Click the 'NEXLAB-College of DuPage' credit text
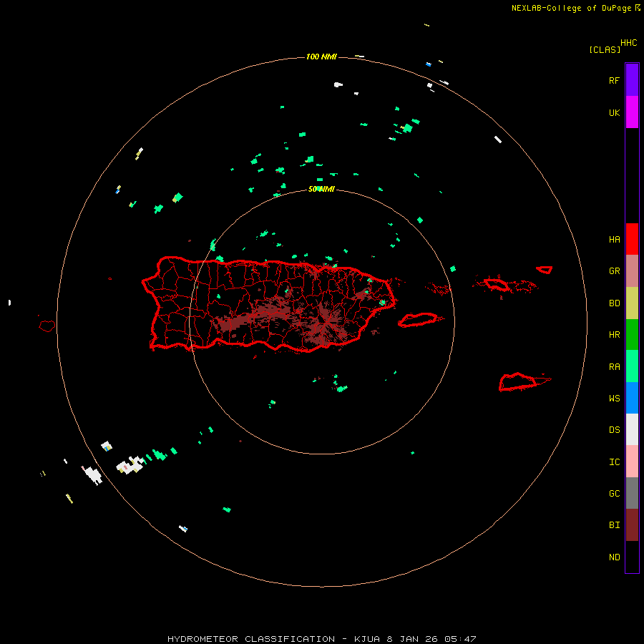The image size is (644, 644). [571, 8]
